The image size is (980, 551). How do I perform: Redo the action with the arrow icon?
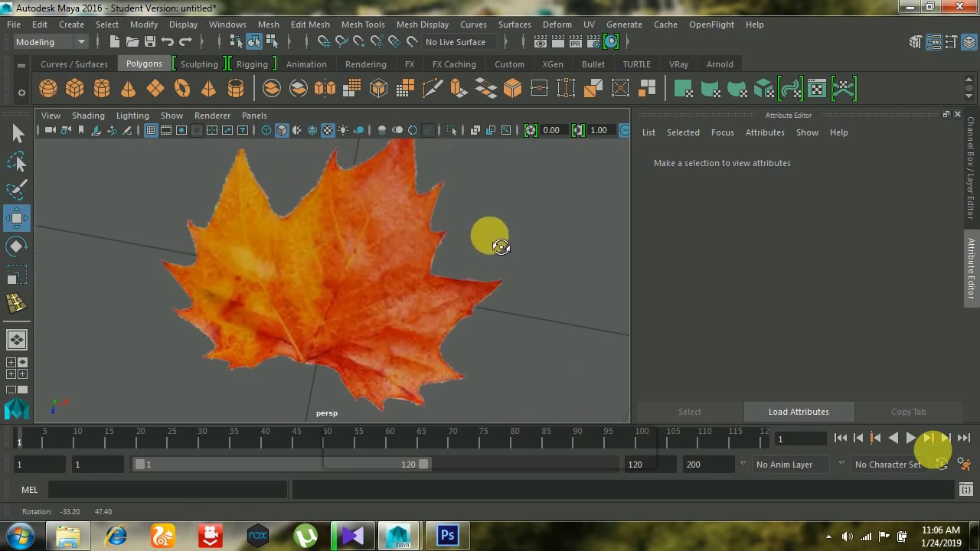(x=185, y=41)
